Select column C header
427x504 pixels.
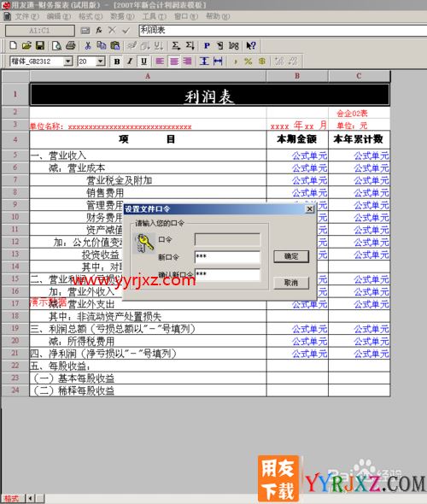(x=360, y=76)
